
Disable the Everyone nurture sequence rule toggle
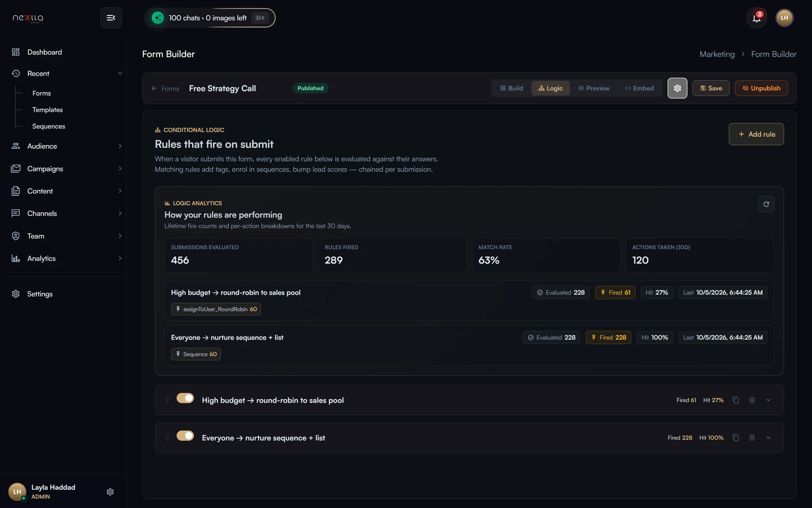[185, 436]
